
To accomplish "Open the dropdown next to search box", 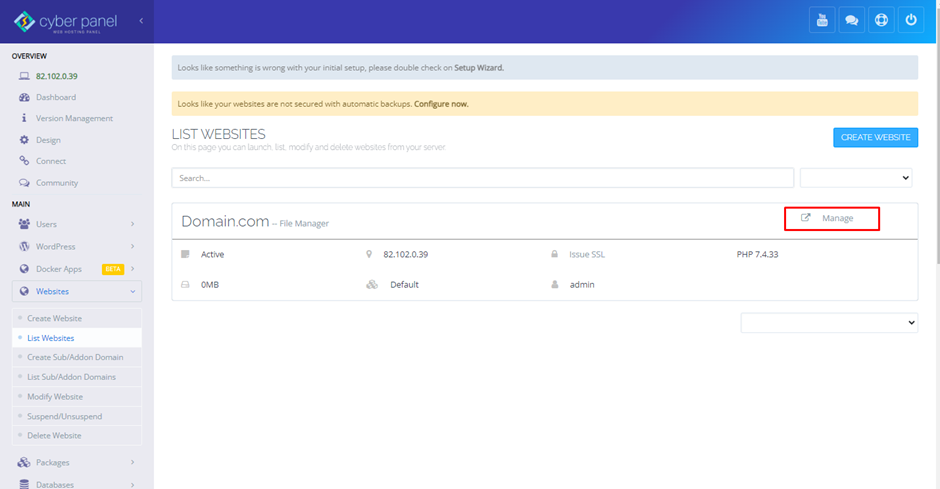I will (856, 177).
